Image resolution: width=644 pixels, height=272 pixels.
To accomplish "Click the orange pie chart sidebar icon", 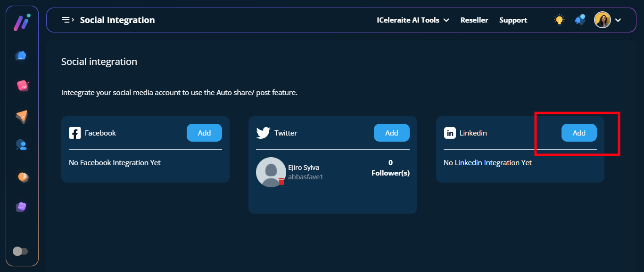I will 23,177.
